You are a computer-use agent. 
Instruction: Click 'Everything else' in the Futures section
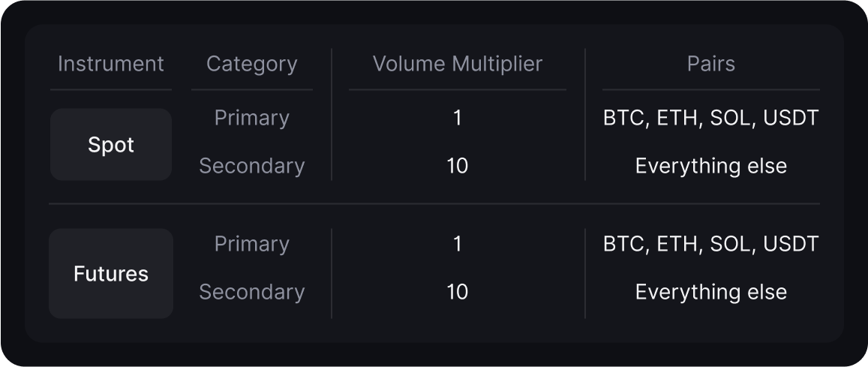(710, 292)
